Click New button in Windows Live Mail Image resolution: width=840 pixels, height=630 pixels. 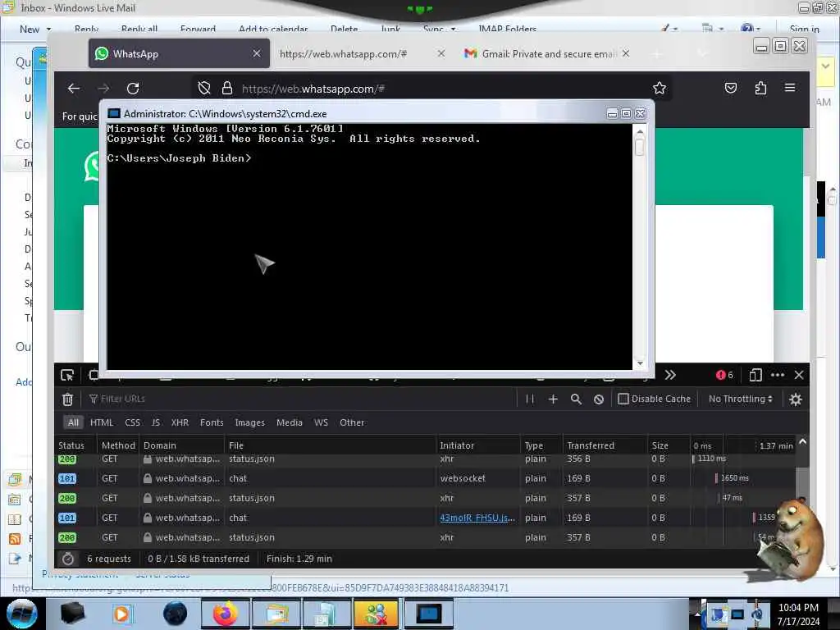pos(30,29)
